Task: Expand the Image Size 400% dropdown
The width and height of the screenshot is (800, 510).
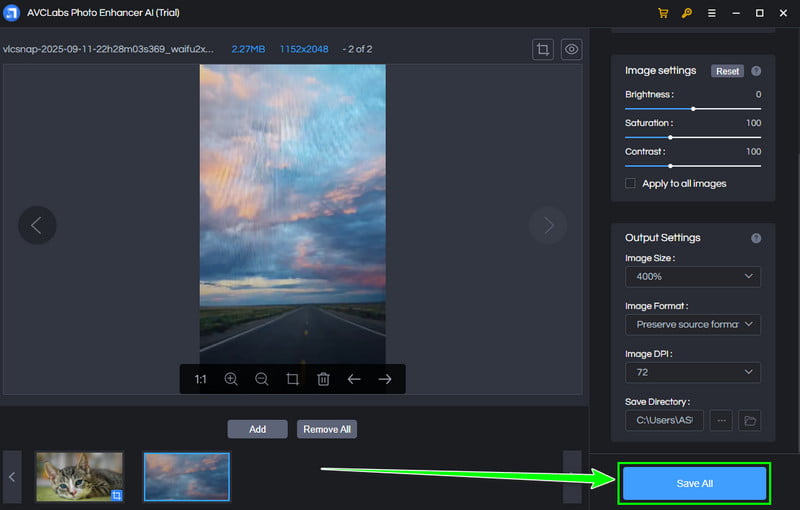Action: pyautogui.click(x=692, y=277)
